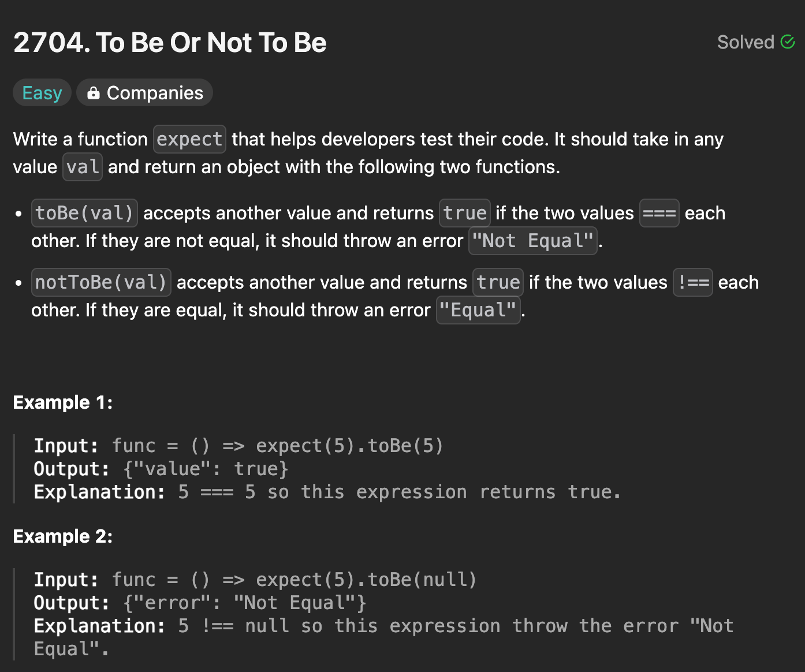
Task: Click Example 2 output line with "Not Equal"
Action: click(200, 603)
